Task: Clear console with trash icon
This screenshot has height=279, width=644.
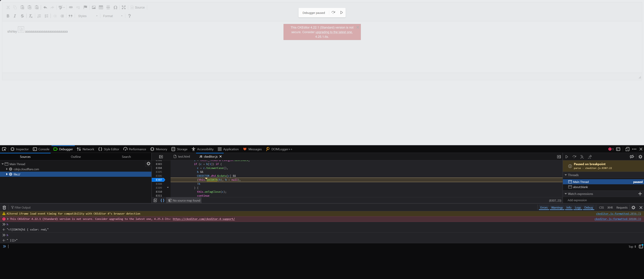Action: point(4,207)
